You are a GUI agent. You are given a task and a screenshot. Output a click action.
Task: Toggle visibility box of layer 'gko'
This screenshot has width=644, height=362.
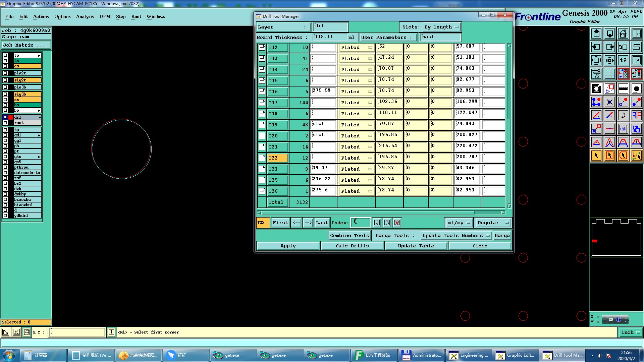(x=5, y=157)
